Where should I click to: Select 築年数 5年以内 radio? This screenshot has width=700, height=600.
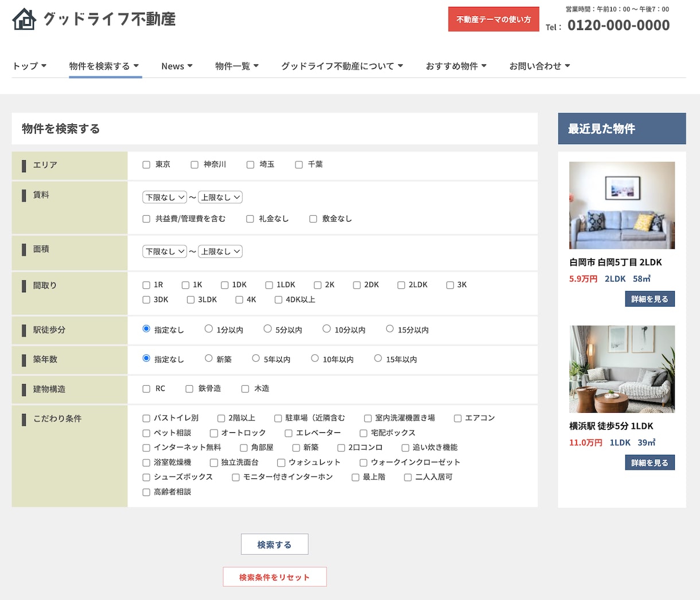[256, 358]
